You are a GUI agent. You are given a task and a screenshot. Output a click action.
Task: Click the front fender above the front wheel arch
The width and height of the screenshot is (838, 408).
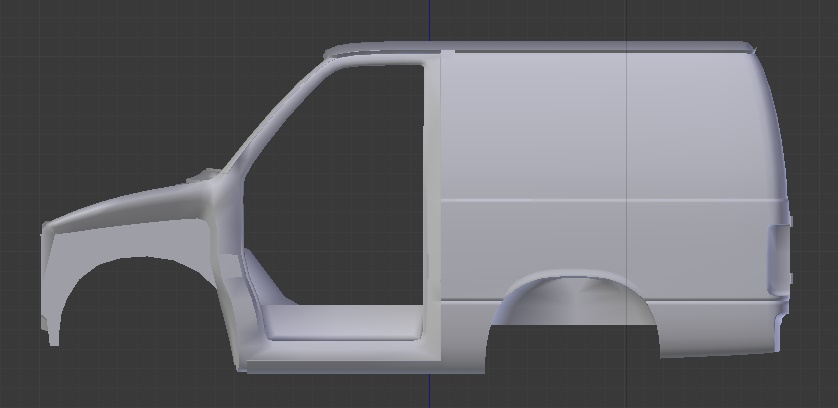pyautogui.click(x=128, y=240)
